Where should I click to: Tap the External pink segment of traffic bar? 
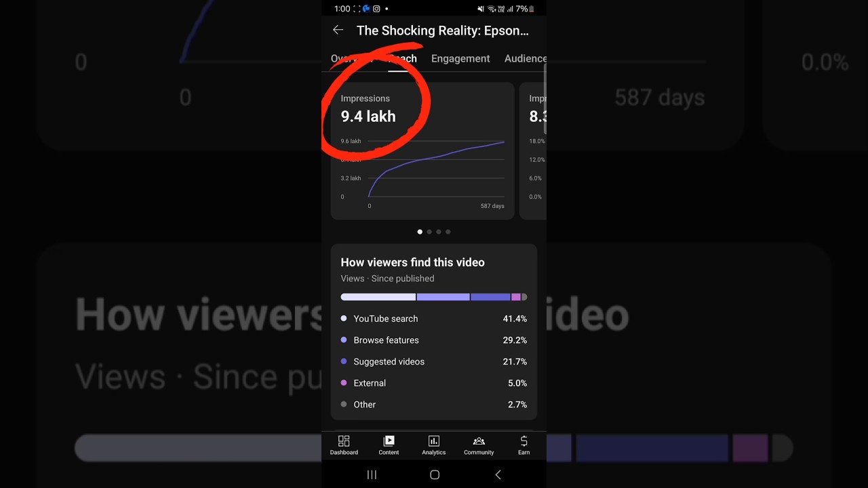tap(516, 297)
